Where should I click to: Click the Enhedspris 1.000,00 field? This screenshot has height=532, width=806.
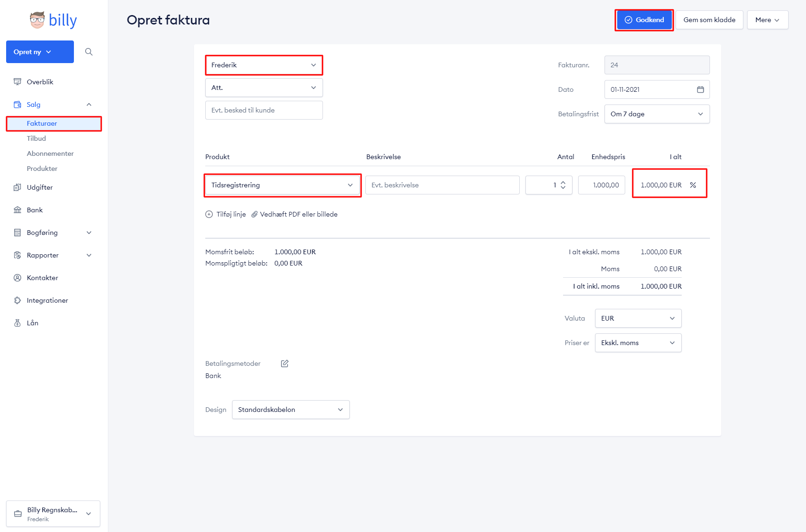602,185
